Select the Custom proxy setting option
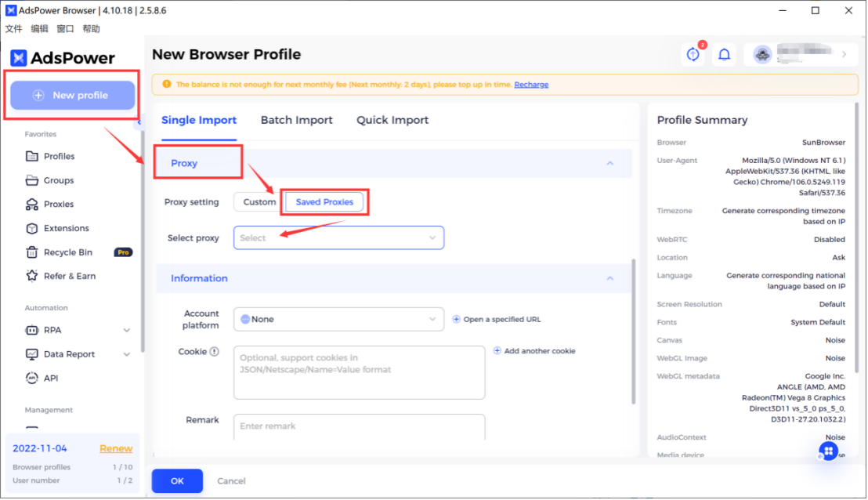 point(259,202)
